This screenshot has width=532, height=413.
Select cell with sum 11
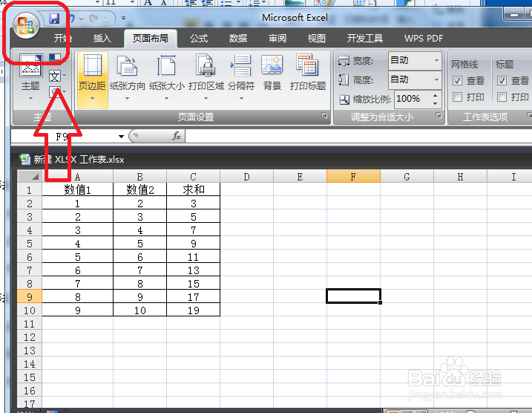pyautogui.click(x=194, y=256)
